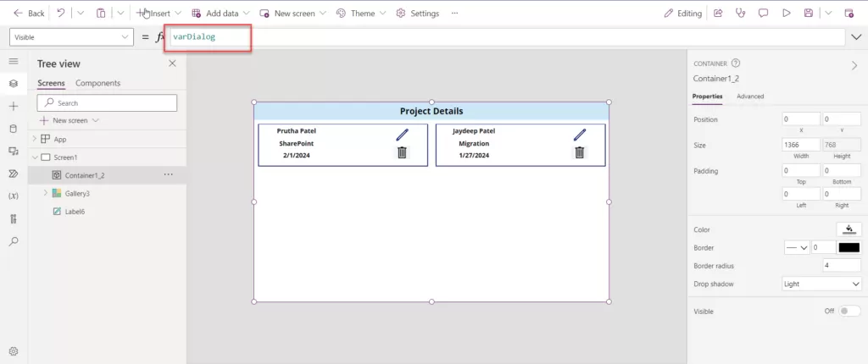
Task: Click the Back arrow button
Action: coord(29,14)
